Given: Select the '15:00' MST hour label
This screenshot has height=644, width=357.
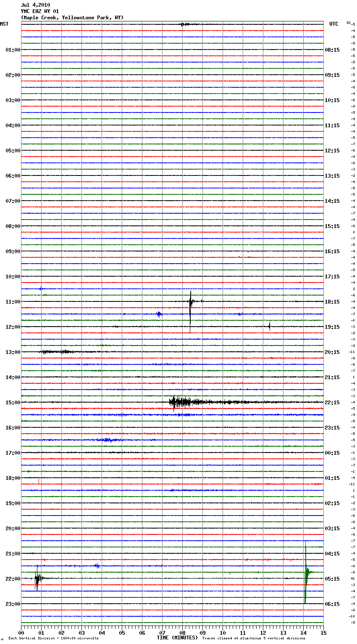Looking at the screenshot, I should coord(13,403).
